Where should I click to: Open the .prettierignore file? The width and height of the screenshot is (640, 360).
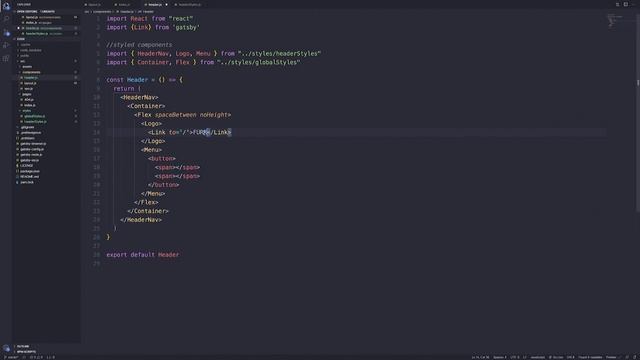point(31,133)
